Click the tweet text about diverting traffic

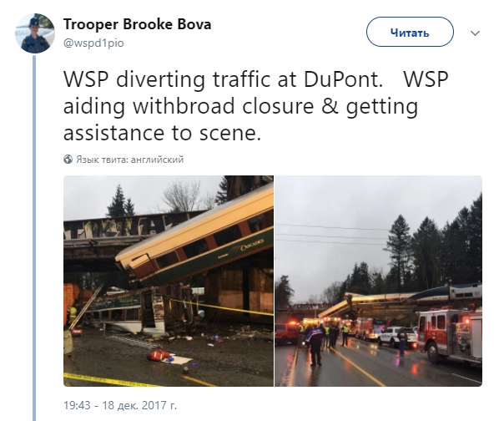[x=255, y=106]
